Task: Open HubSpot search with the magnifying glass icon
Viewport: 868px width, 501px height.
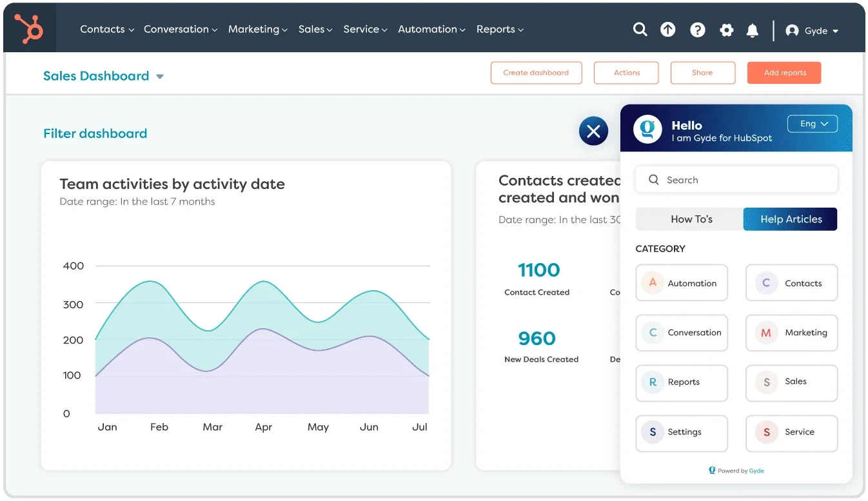Action: point(640,29)
